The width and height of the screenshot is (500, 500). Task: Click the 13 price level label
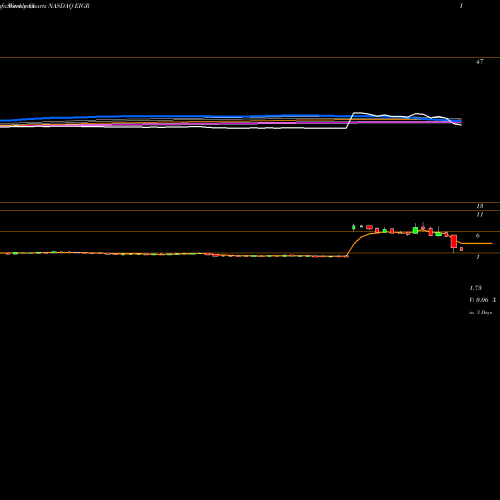click(x=480, y=206)
